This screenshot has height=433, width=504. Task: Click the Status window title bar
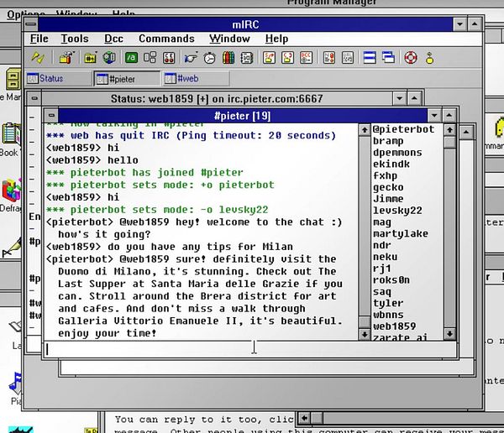[217, 98]
